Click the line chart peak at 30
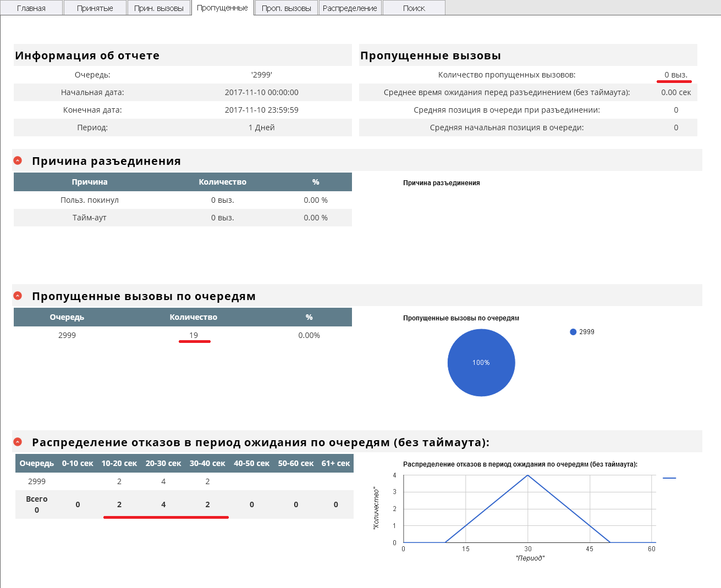 (x=528, y=475)
